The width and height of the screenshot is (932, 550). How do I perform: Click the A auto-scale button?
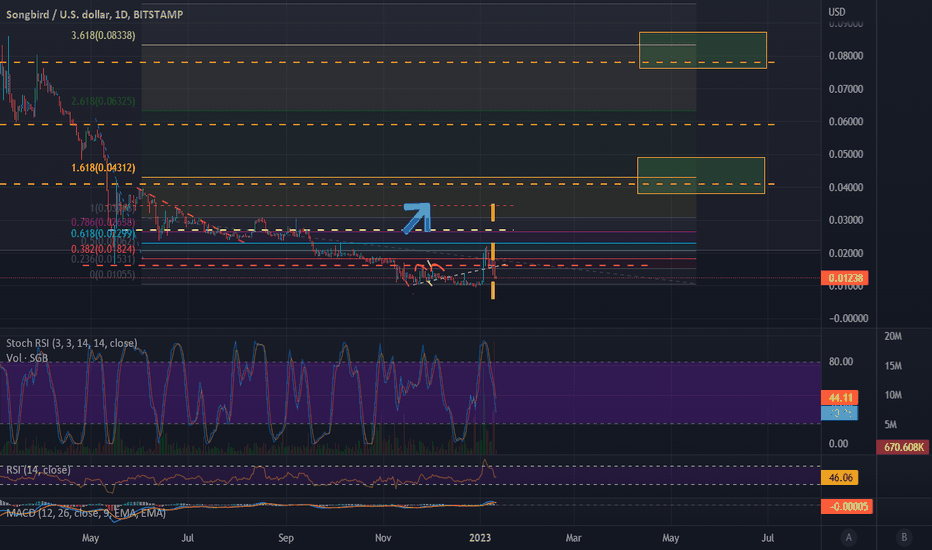click(x=848, y=538)
